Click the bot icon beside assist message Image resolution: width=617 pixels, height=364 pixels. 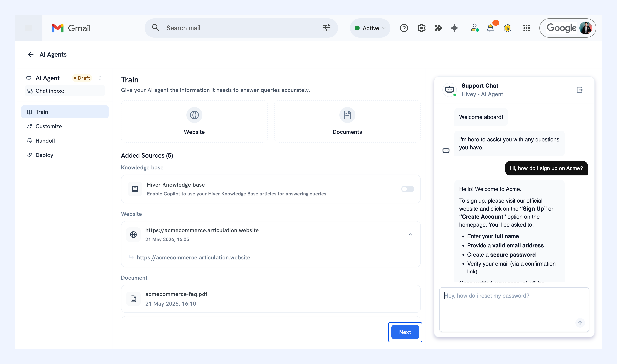coord(446,151)
